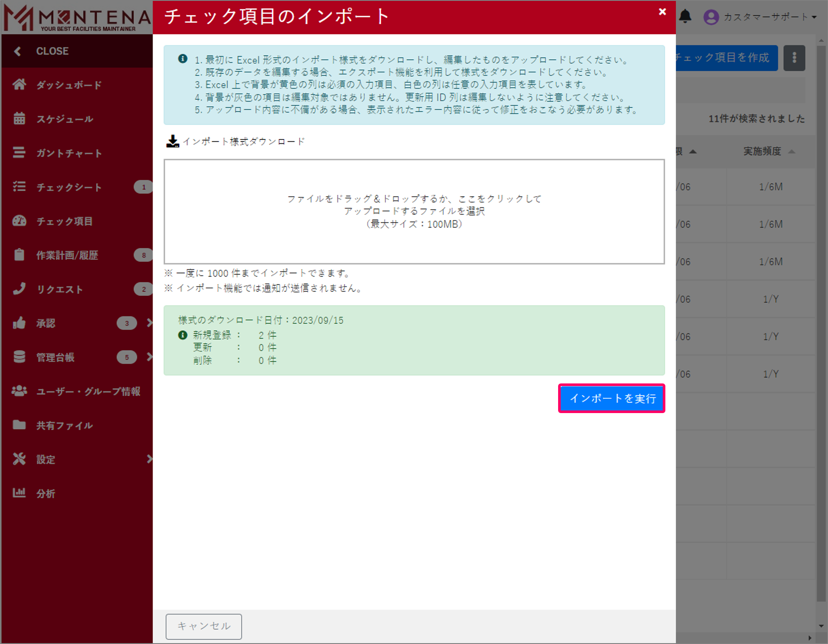This screenshot has height=644, width=828.
Task: Open the カスタマーサポート account menu
Action: (767, 17)
